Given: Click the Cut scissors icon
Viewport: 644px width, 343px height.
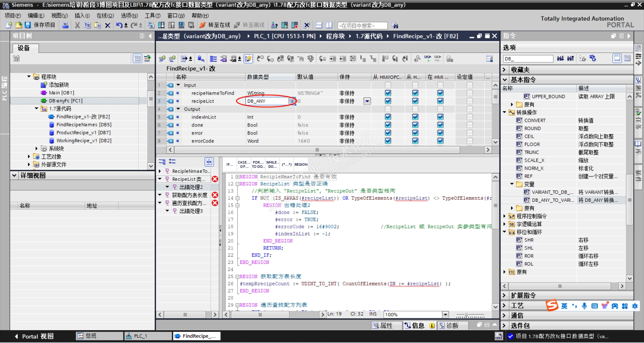Looking at the screenshot, I should click(77, 25).
